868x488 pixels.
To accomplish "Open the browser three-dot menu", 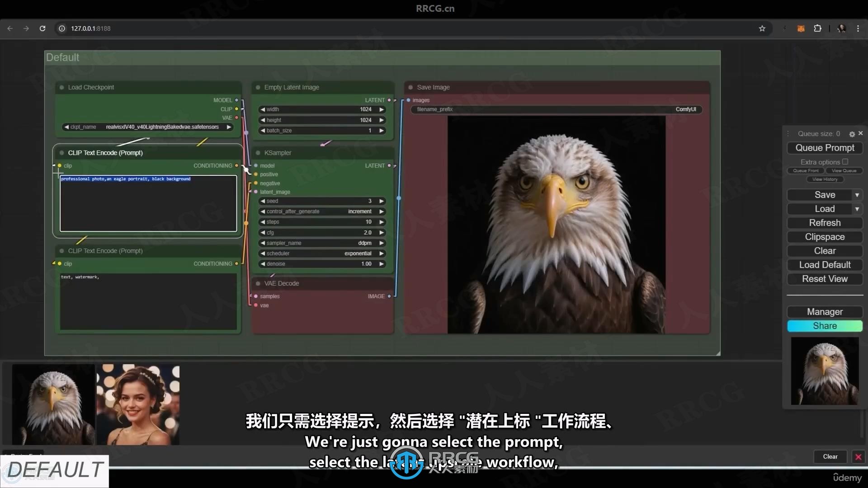I will pyautogui.click(x=858, y=28).
